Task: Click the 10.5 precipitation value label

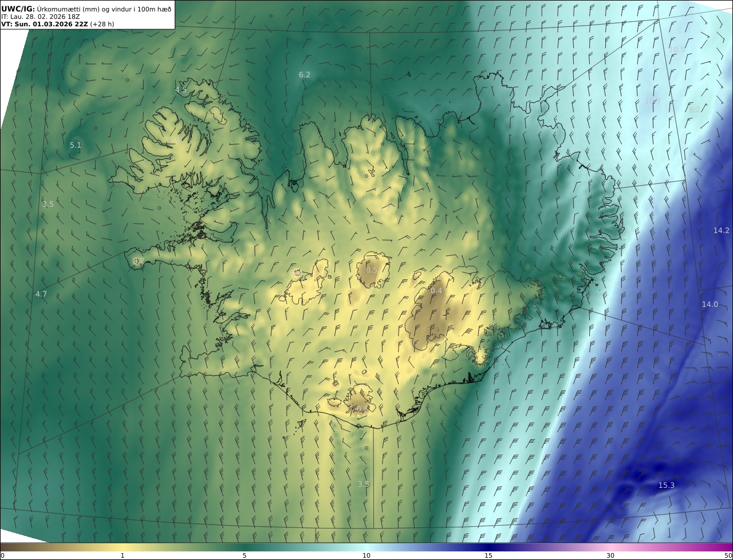Action: pos(677,50)
